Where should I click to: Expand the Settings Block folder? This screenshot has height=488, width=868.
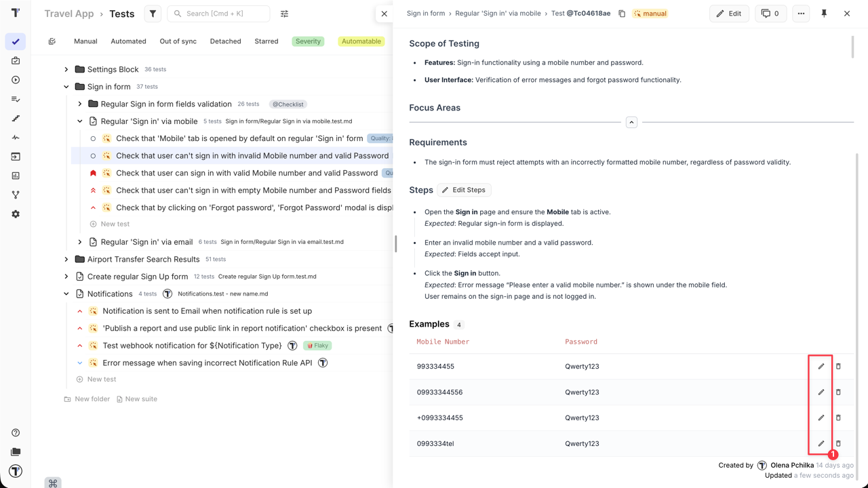point(66,70)
